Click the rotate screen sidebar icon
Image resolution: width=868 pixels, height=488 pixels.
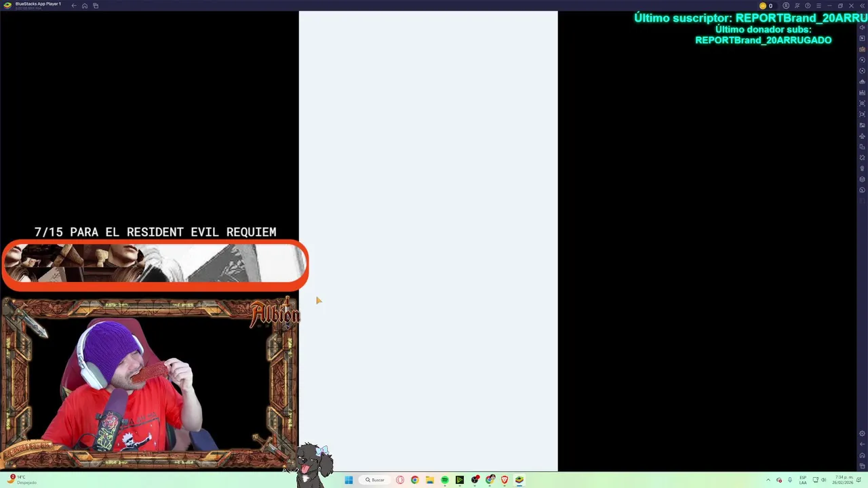click(x=862, y=157)
